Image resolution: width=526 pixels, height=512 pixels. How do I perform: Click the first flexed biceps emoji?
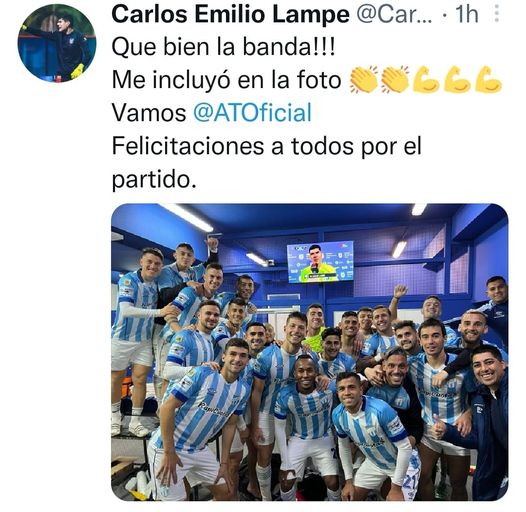click(x=427, y=80)
